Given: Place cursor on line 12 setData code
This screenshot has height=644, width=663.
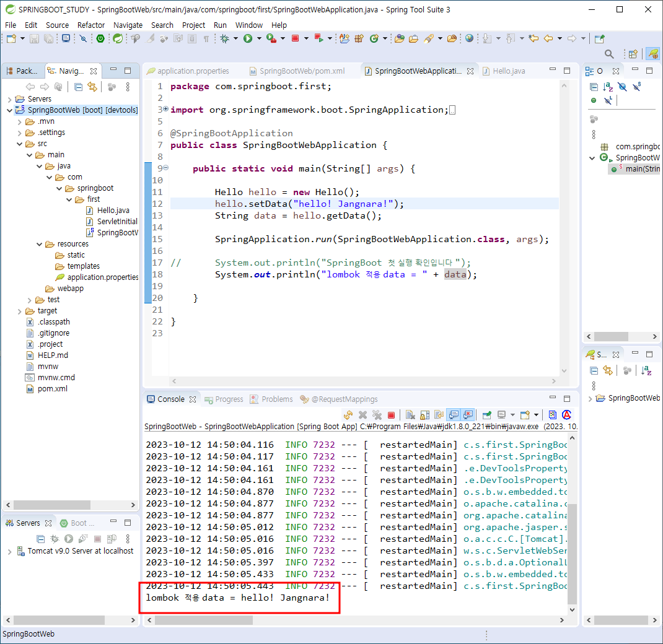Looking at the screenshot, I should click(309, 204).
